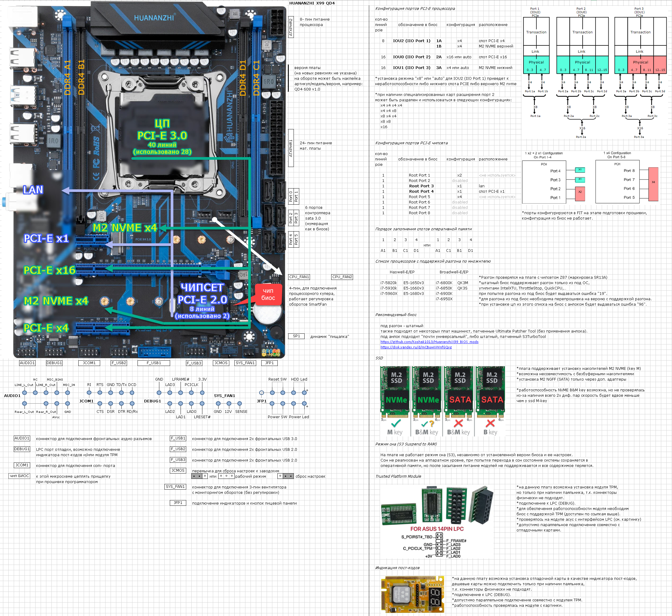Click the red X4 block in PCH diagram
This screenshot has width=672, height=616.
(x=653, y=184)
